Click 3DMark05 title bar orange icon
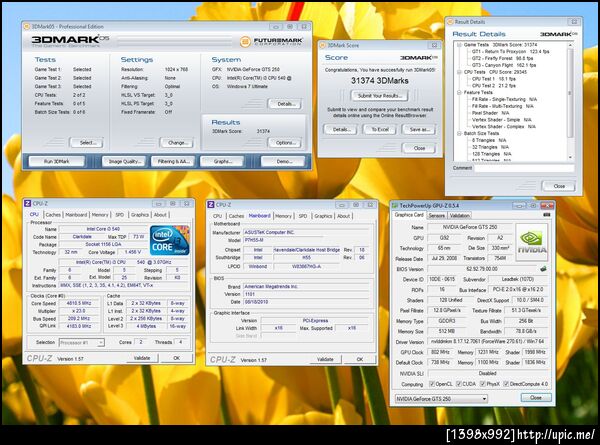Screen dimensions: 600x445 point(27,26)
